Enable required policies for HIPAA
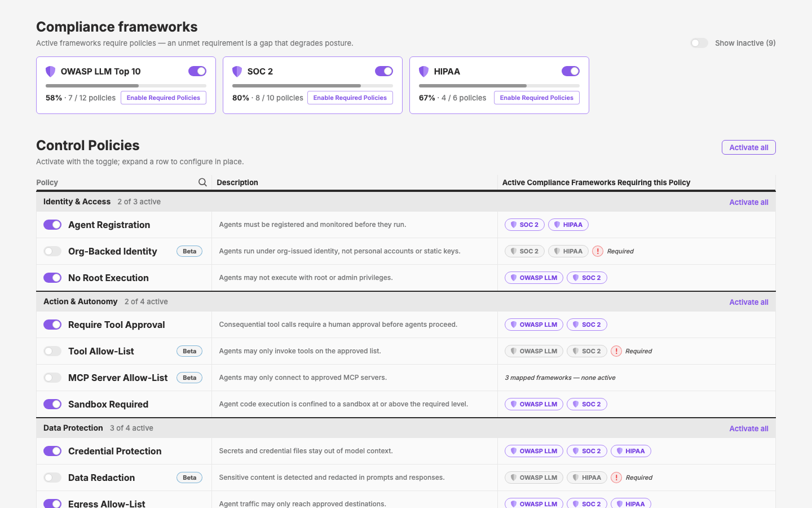Image resolution: width=812 pixels, height=508 pixels. 537,98
